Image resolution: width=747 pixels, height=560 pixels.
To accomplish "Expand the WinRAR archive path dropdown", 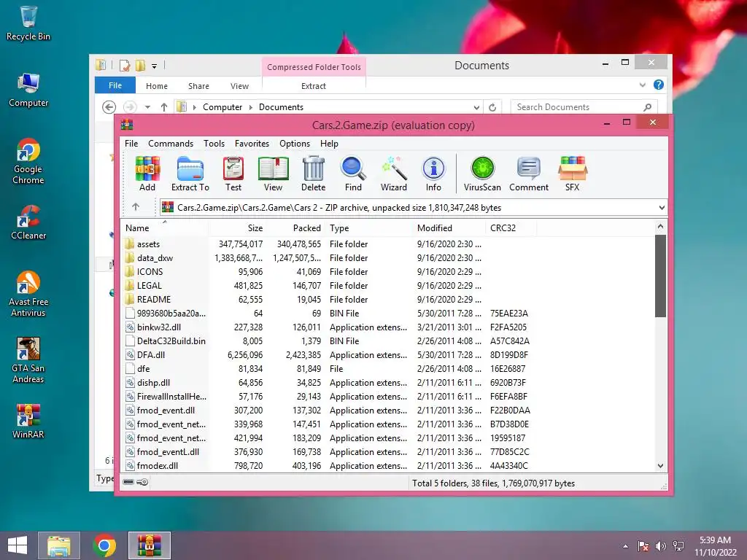I will pyautogui.click(x=661, y=208).
